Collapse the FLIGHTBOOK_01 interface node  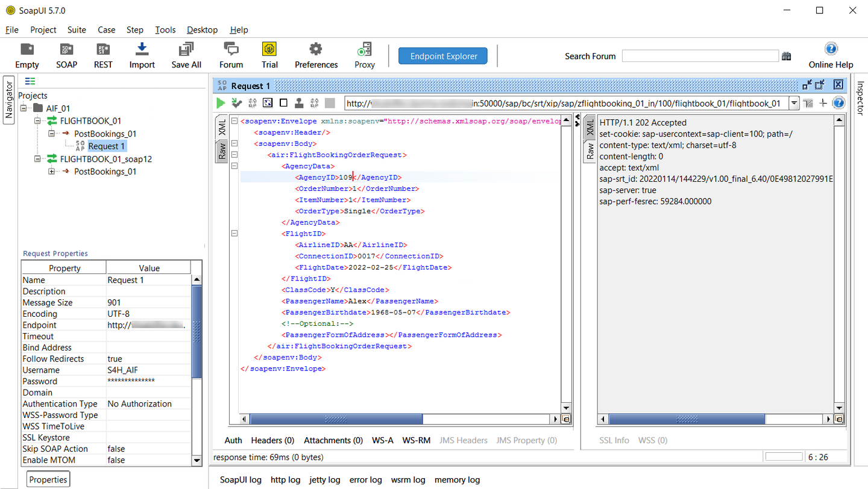tap(37, 121)
